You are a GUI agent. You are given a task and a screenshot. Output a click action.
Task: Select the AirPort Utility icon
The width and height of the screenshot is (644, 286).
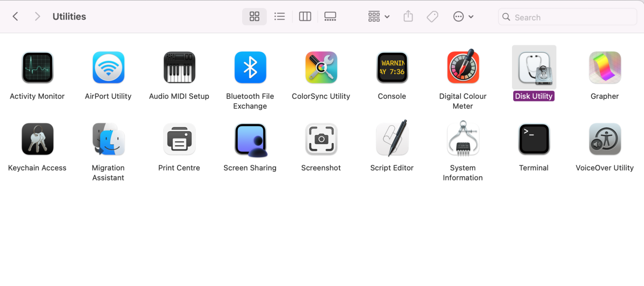pyautogui.click(x=108, y=67)
